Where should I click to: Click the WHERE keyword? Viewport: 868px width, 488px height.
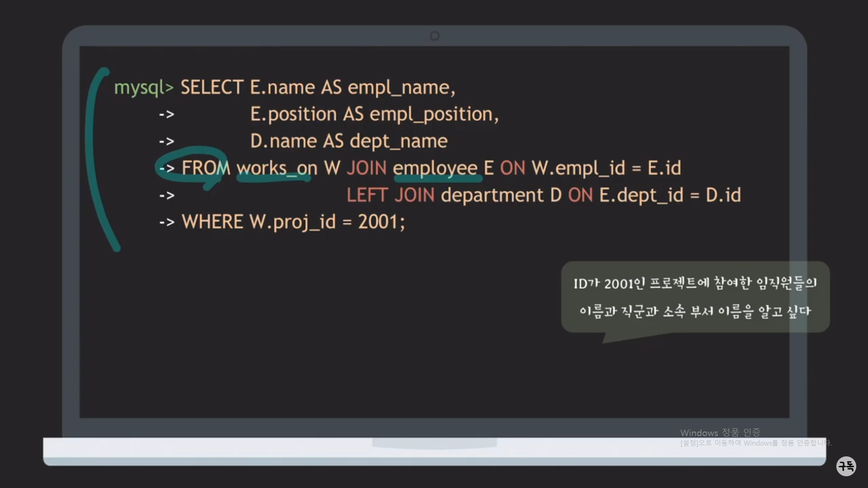212,222
